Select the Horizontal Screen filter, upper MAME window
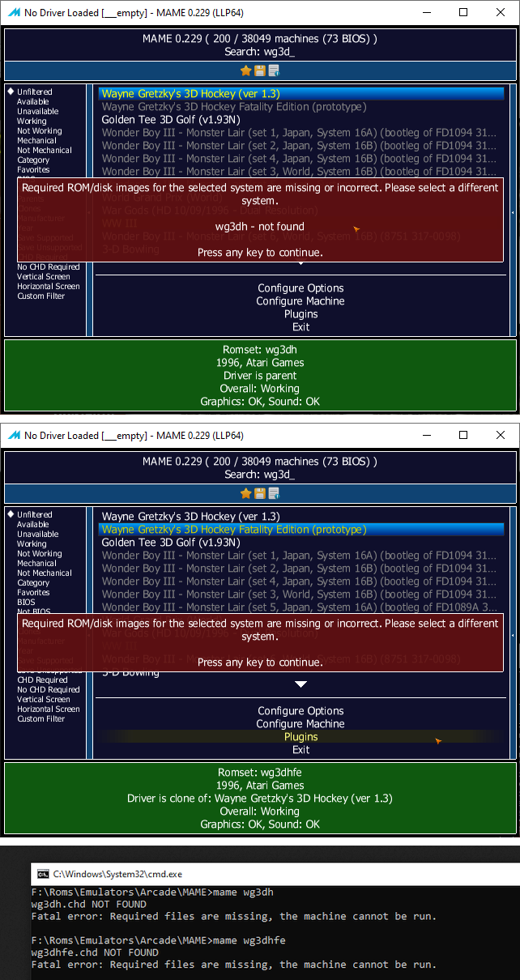520x980 pixels. point(49,286)
